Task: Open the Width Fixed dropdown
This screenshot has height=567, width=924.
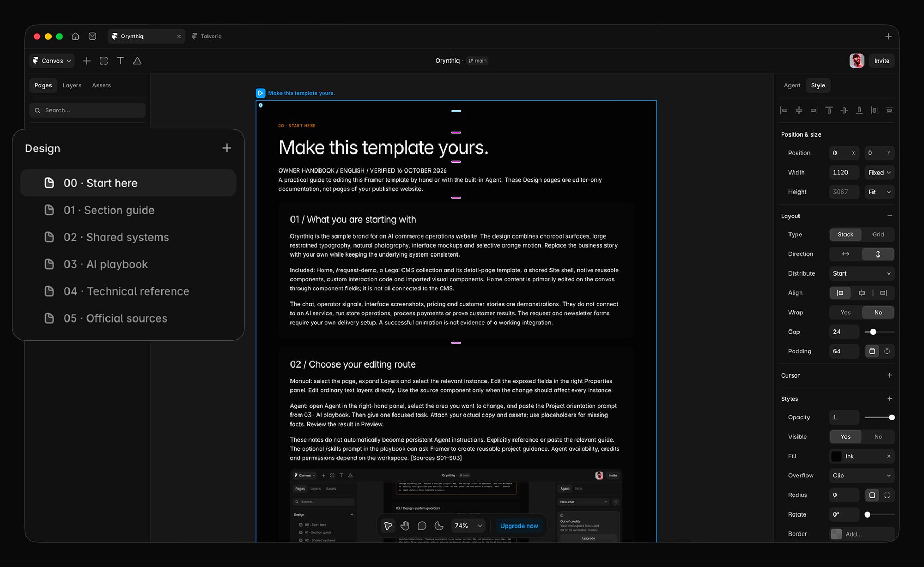Action: [879, 172]
